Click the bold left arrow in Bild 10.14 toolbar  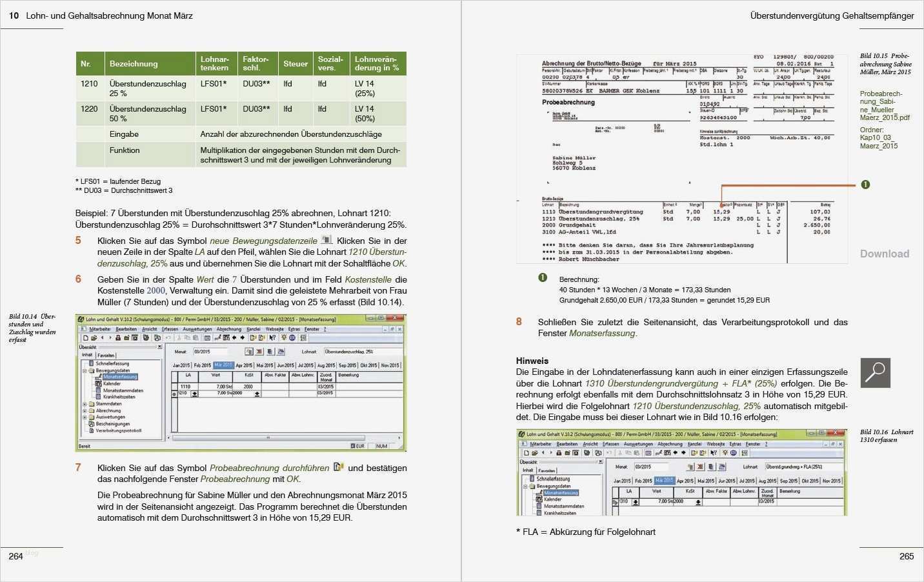click(234, 337)
